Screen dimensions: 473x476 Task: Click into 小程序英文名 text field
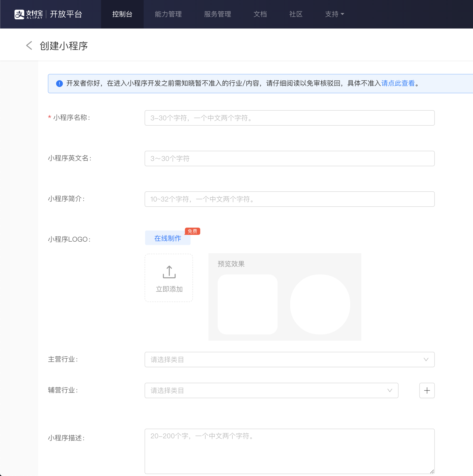click(x=289, y=159)
